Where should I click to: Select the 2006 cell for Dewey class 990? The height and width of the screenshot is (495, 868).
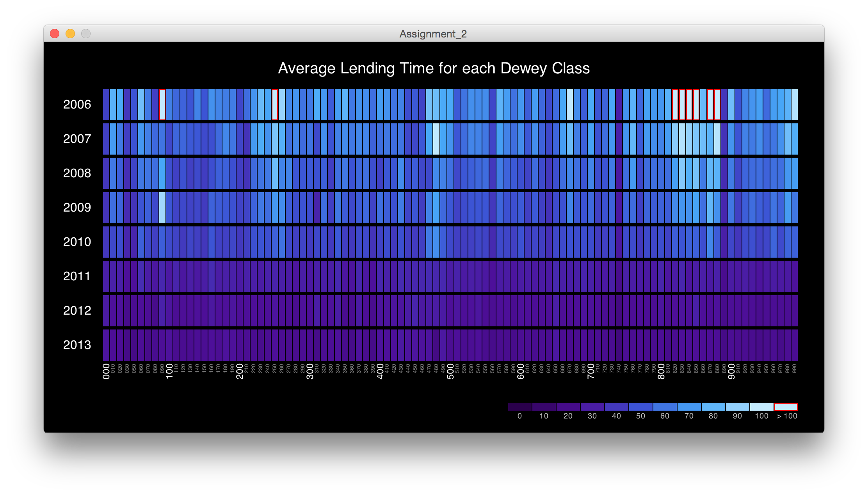click(x=794, y=105)
